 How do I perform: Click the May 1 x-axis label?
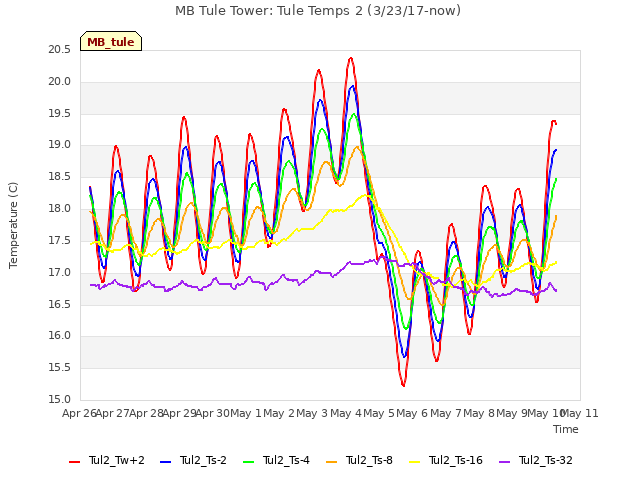pos(246,413)
